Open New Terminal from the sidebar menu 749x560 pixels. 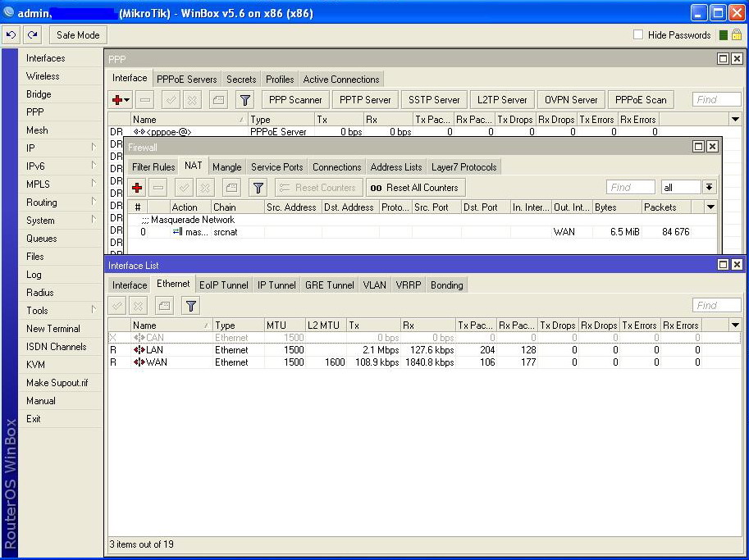(53, 329)
